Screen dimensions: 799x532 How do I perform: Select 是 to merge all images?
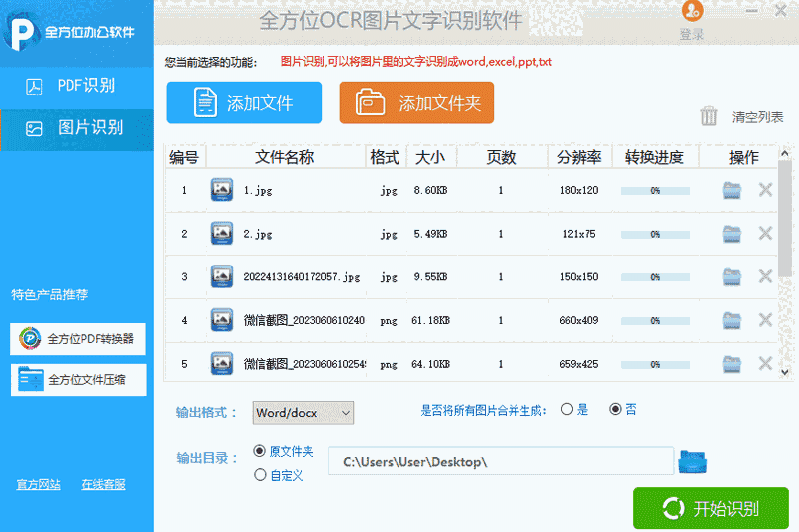[x=567, y=410]
